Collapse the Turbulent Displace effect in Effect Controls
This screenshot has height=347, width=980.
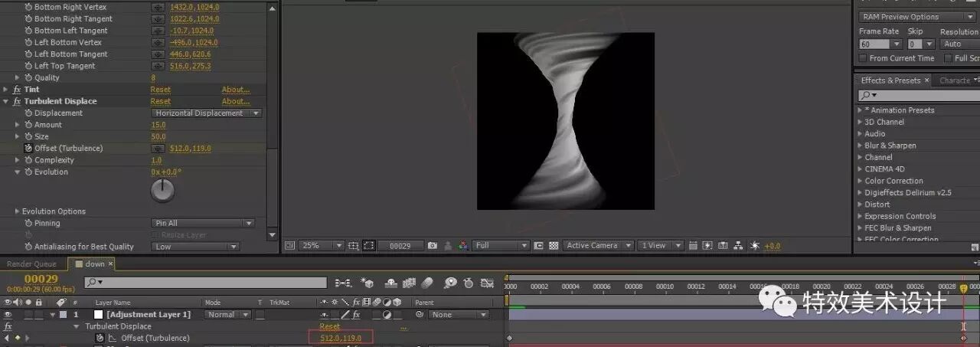point(6,101)
